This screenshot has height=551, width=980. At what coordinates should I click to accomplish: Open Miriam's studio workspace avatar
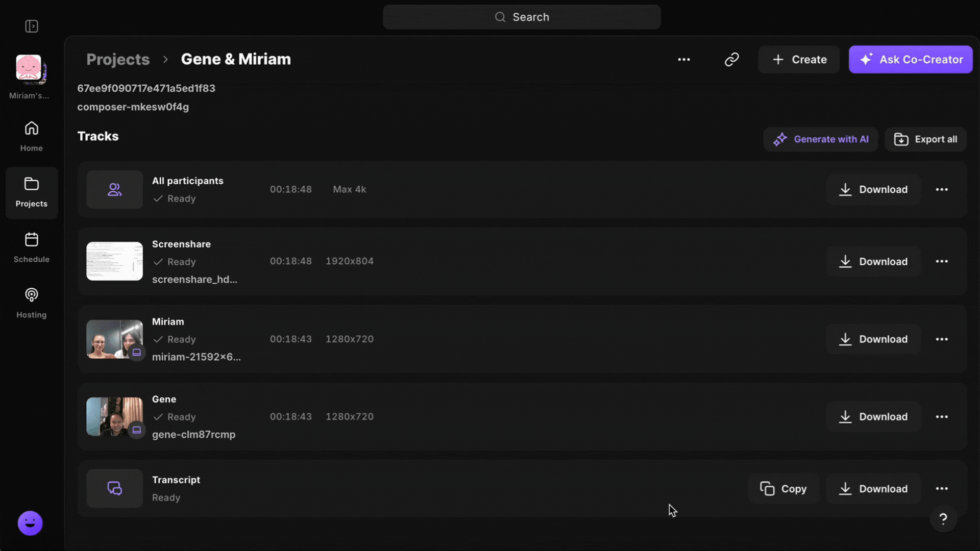[30, 69]
